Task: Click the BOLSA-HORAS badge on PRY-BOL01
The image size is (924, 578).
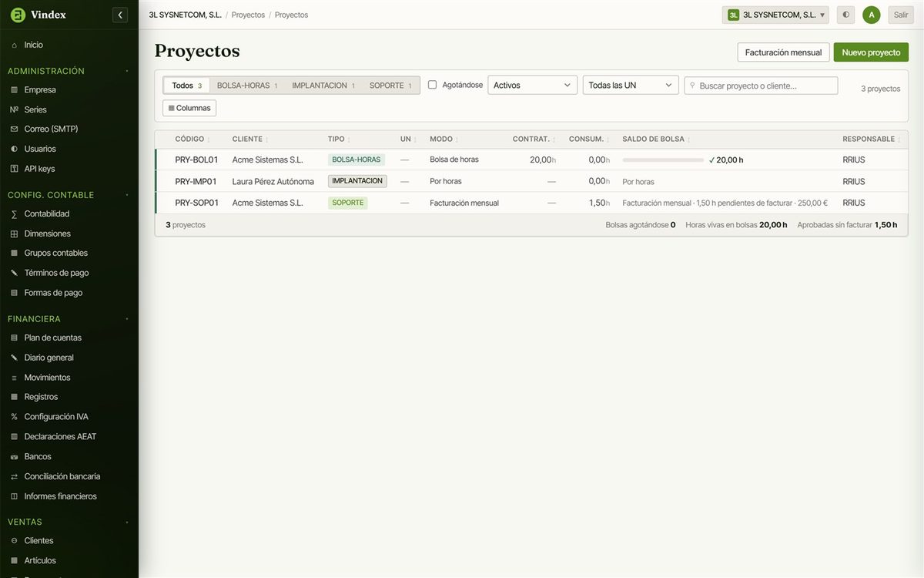Action: click(x=357, y=160)
